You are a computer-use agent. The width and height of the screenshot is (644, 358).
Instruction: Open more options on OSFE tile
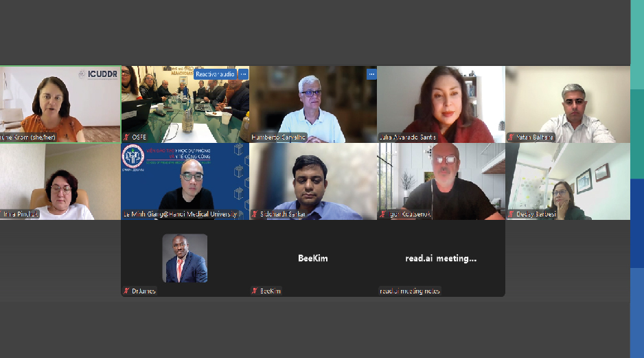pyautogui.click(x=243, y=74)
